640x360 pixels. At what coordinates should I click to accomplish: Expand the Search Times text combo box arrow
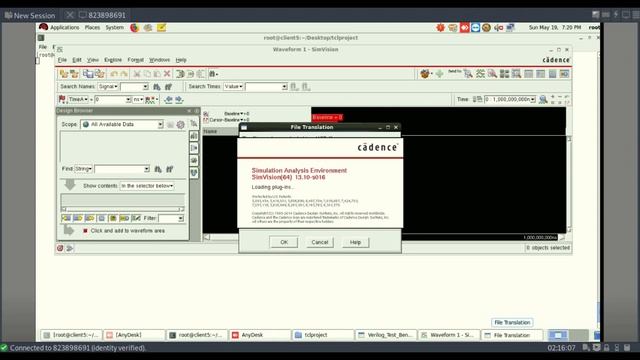pyautogui.click(x=284, y=87)
